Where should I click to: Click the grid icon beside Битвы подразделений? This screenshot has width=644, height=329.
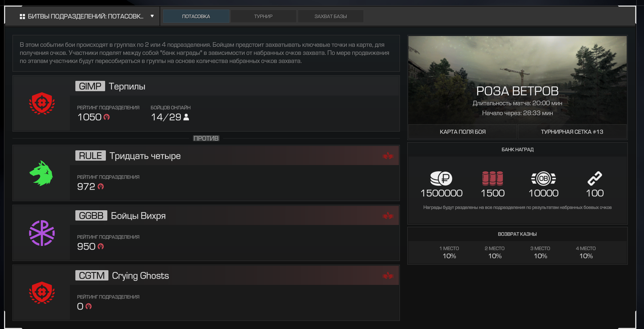[22, 17]
